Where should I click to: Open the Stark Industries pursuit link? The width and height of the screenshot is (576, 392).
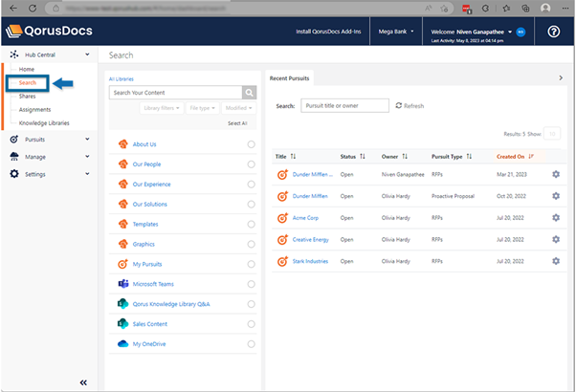[x=310, y=261]
